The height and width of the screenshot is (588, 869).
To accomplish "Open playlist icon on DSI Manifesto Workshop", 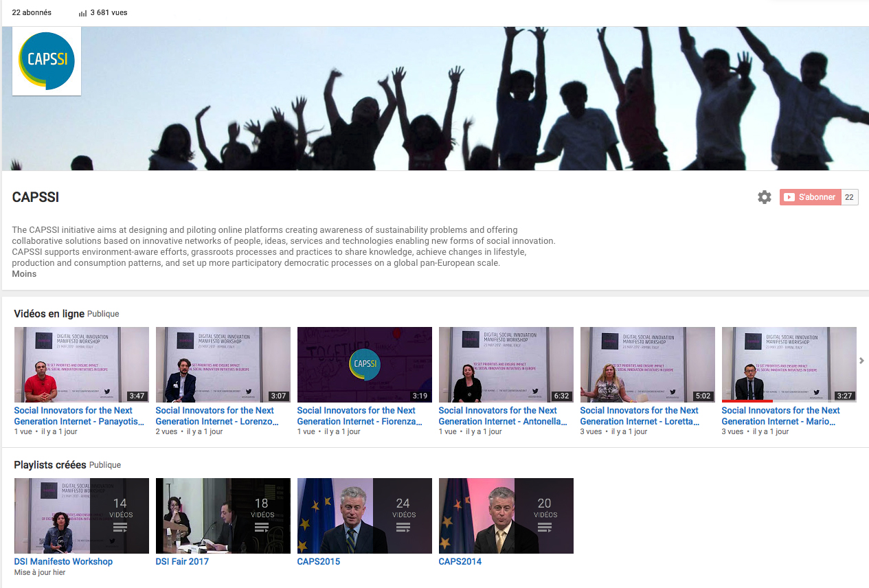I will click(x=120, y=528).
